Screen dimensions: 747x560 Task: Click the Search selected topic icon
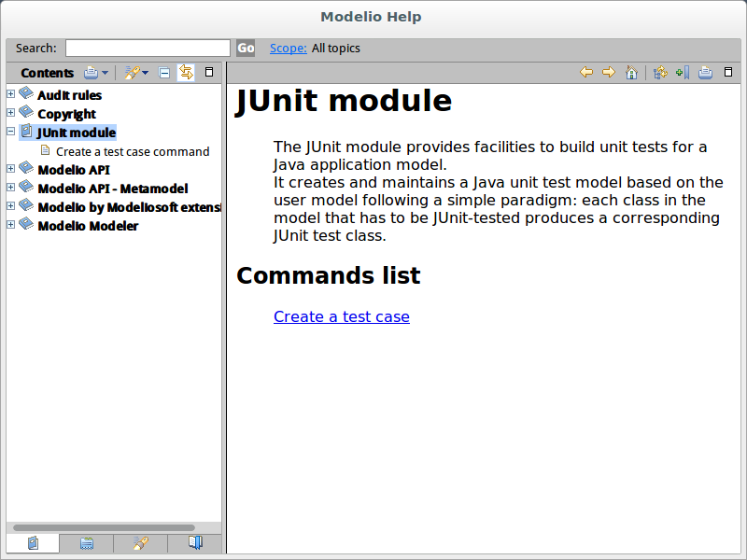click(x=132, y=73)
